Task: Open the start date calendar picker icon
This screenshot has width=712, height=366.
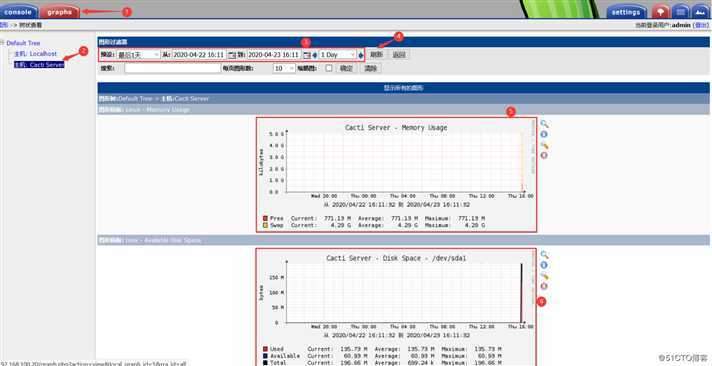Action: pyautogui.click(x=232, y=55)
